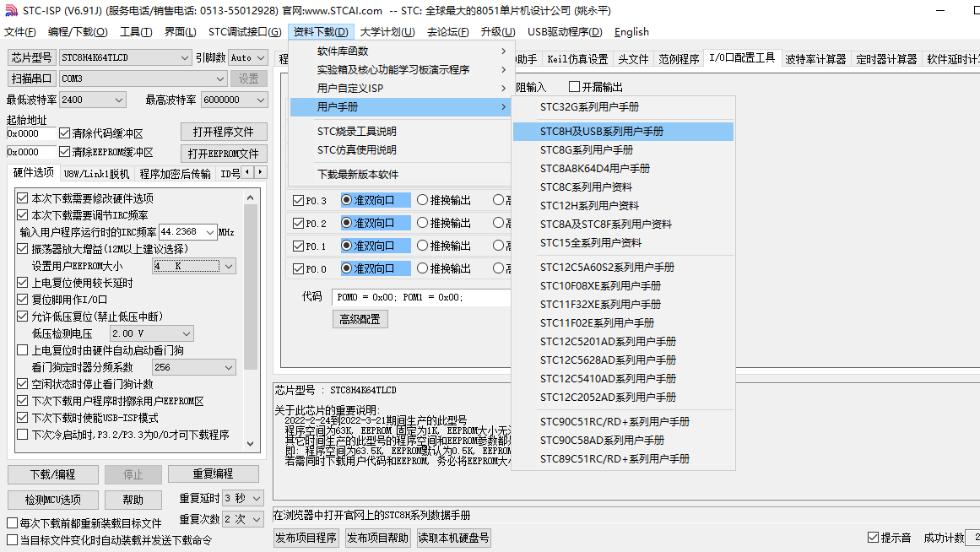
Task: Click hardware options list scroll-down arrow
Action: [x=251, y=444]
